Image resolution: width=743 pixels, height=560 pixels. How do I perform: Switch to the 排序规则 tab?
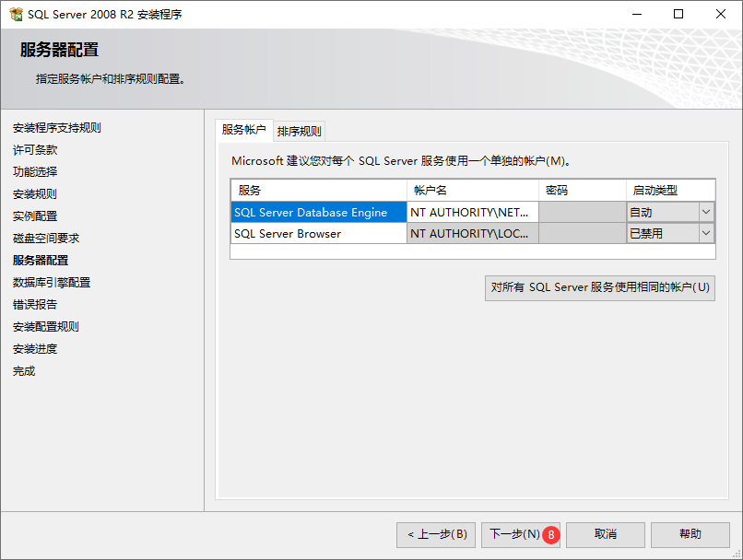299,131
